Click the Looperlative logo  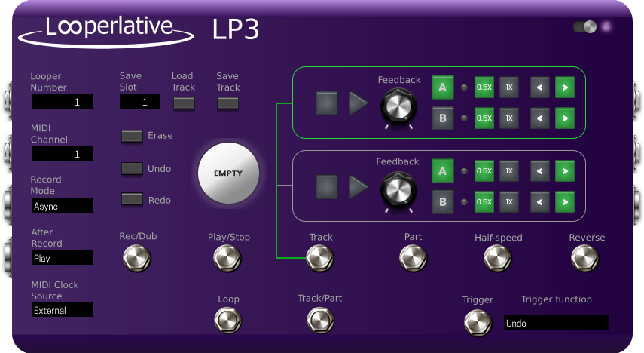tap(106, 31)
